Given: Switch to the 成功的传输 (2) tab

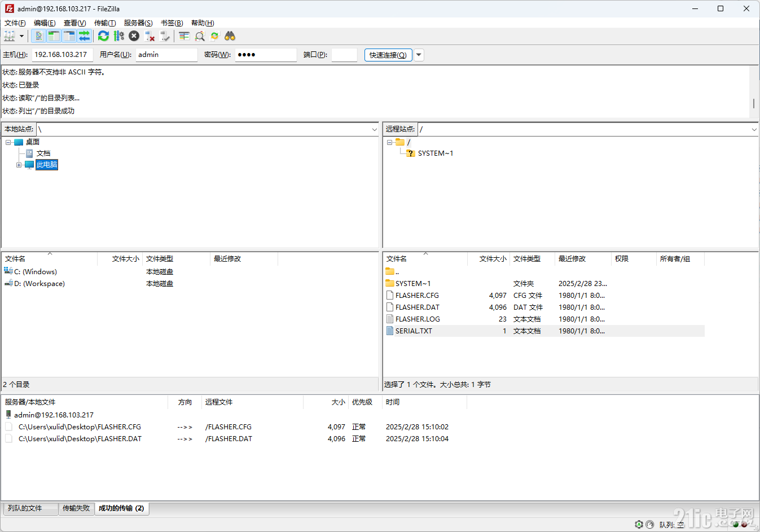Looking at the screenshot, I should [121, 508].
